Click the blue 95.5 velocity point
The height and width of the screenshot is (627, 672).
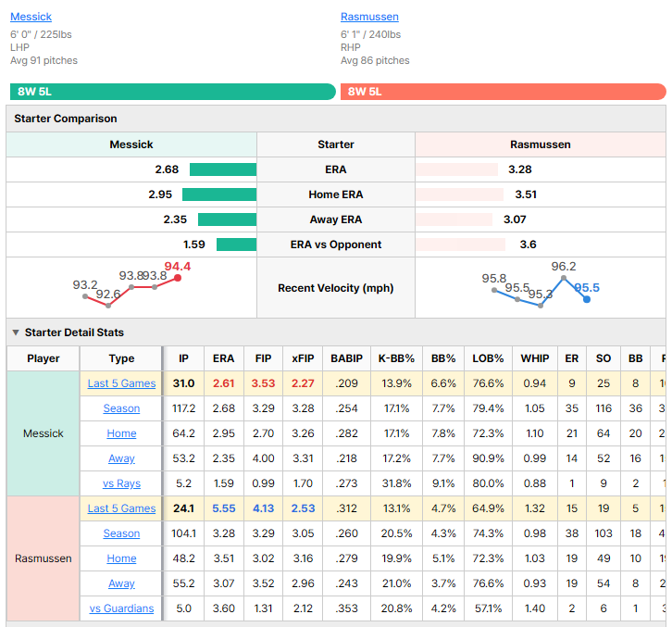(587, 299)
